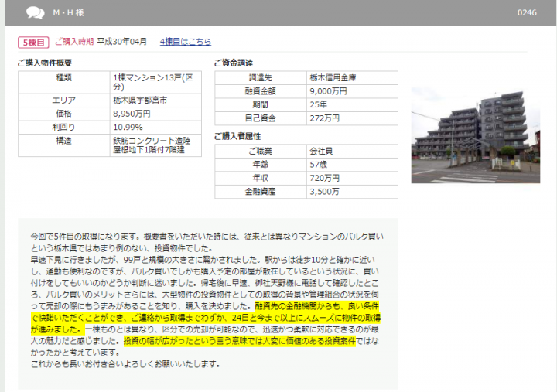Select the date 平成30年04月
This screenshot has height=392, width=557.
(122, 42)
